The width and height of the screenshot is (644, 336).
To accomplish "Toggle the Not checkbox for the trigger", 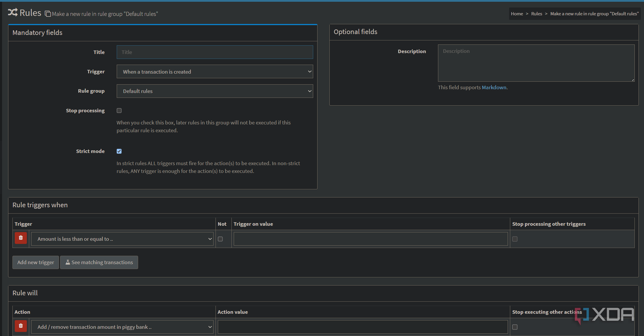I will [220, 239].
